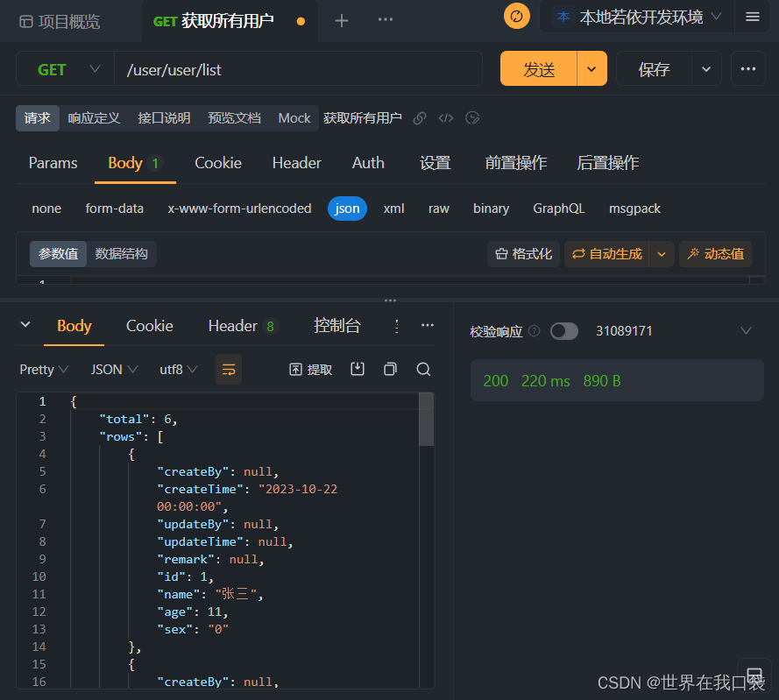Select the xml body type
The height and width of the screenshot is (700, 779).
coord(393,209)
